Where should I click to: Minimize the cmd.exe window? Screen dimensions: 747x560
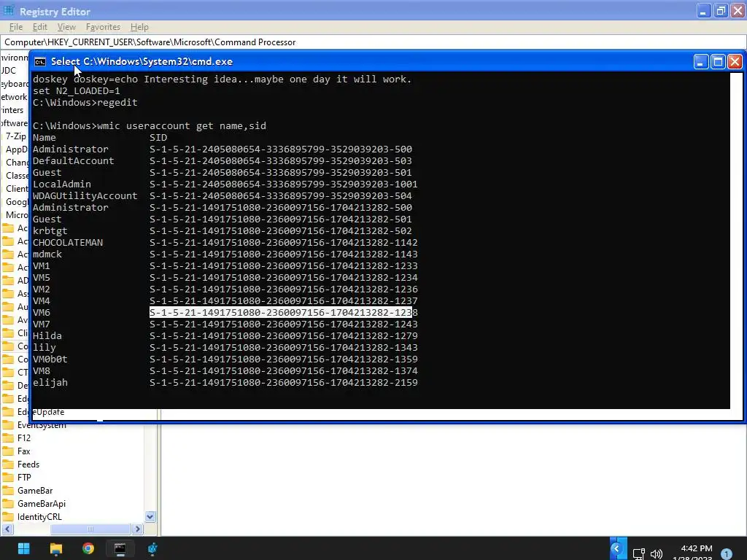(x=701, y=62)
